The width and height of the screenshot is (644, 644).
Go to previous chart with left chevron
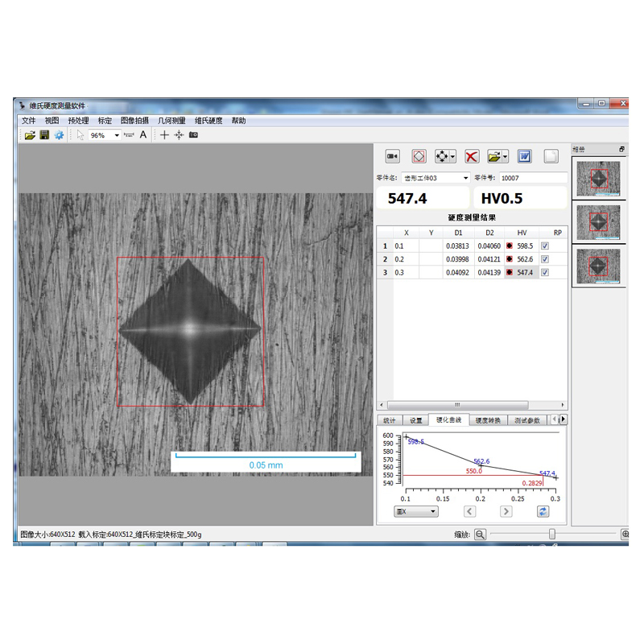pos(470,511)
